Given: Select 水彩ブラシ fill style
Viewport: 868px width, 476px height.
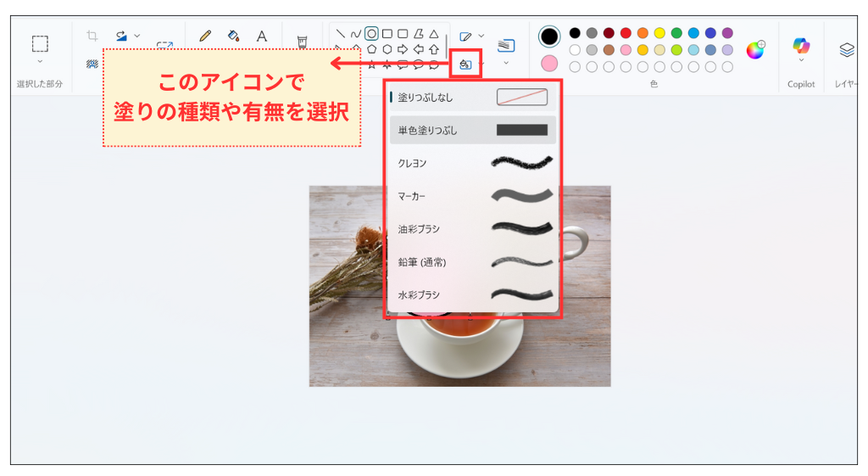Looking at the screenshot, I should pos(472,294).
